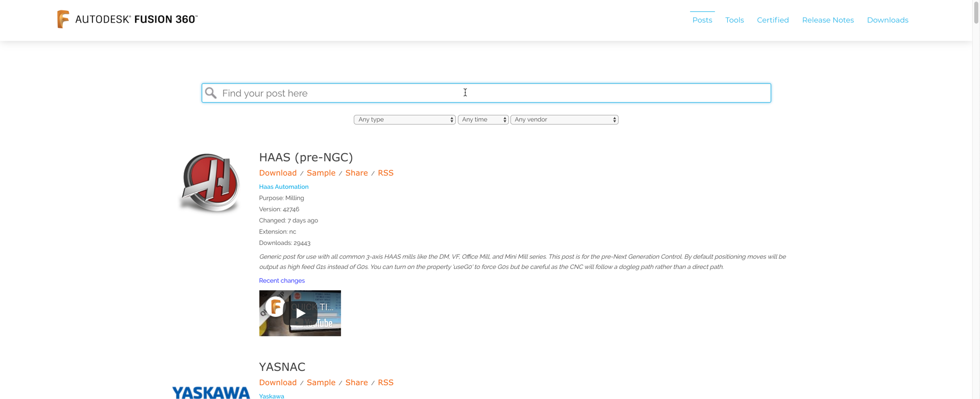Image resolution: width=980 pixels, height=399 pixels.
Task: Click the magnifier search icon
Action: [x=211, y=93]
